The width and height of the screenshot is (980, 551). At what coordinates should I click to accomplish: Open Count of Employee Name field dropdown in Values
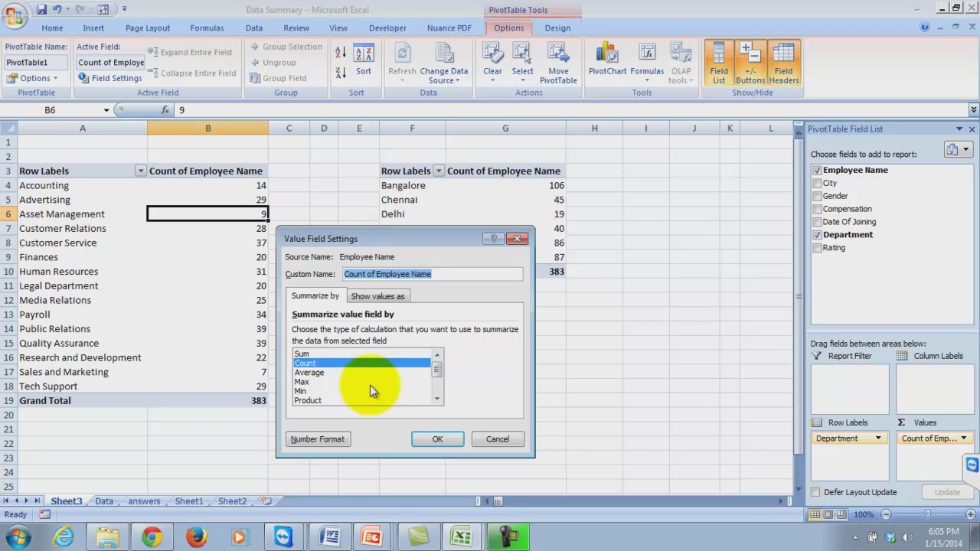click(964, 439)
